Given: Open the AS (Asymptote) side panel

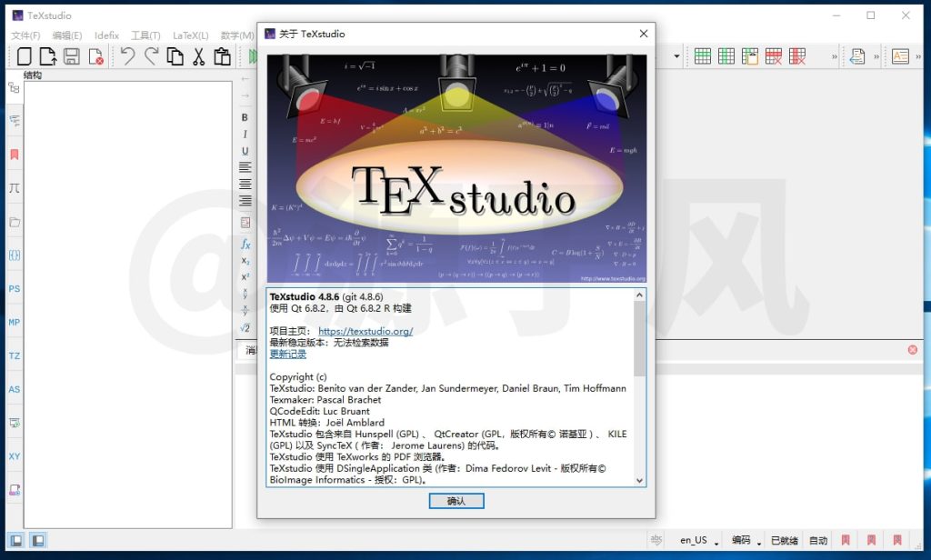Looking at the screenshot, I should tap(15, 389).
